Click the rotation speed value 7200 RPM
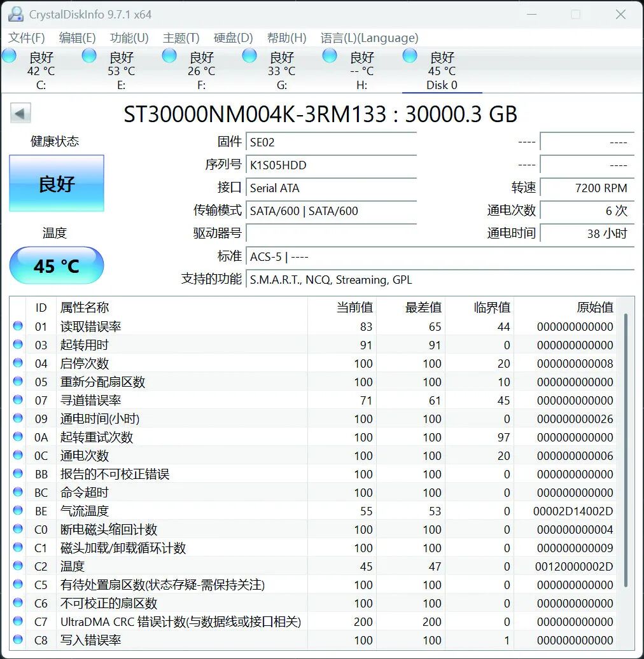The width and height of the screenshot is (644, 659). [x=587, y=188]
